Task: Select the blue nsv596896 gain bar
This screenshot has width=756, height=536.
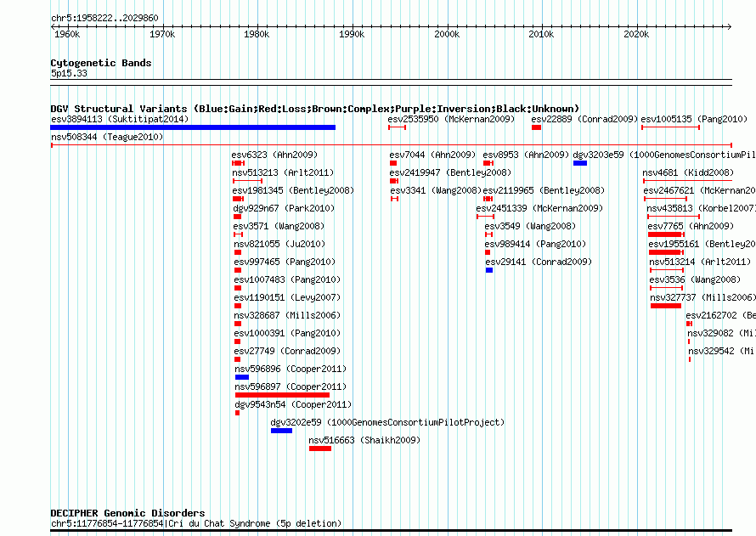Action: click(x=242, y=377)
